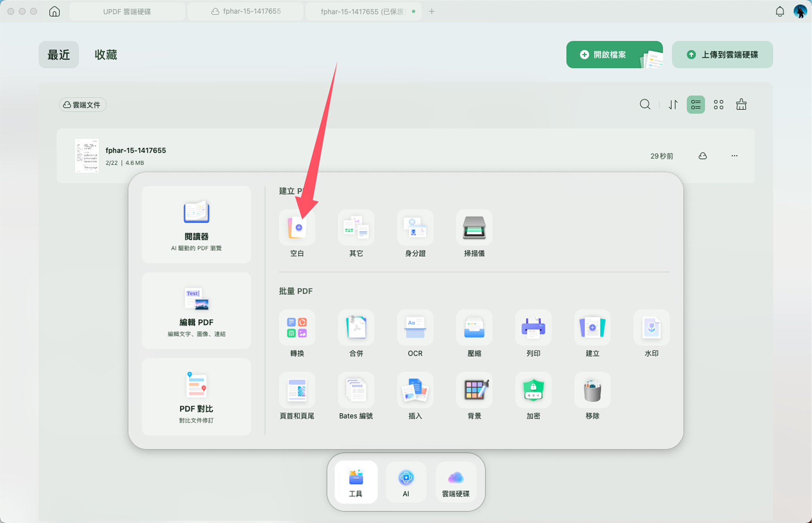Switch to the cloud fphar-15-1417655 tab

[245, 11]
